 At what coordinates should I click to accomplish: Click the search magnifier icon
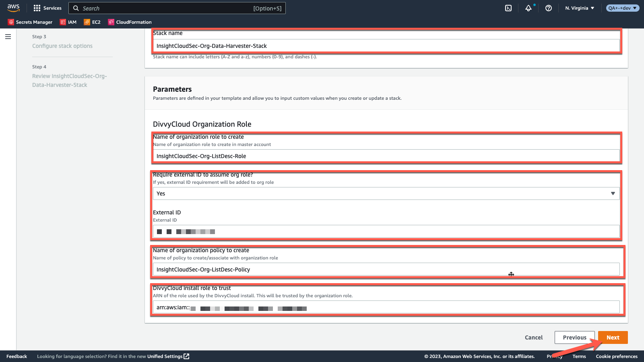(76, 8)
